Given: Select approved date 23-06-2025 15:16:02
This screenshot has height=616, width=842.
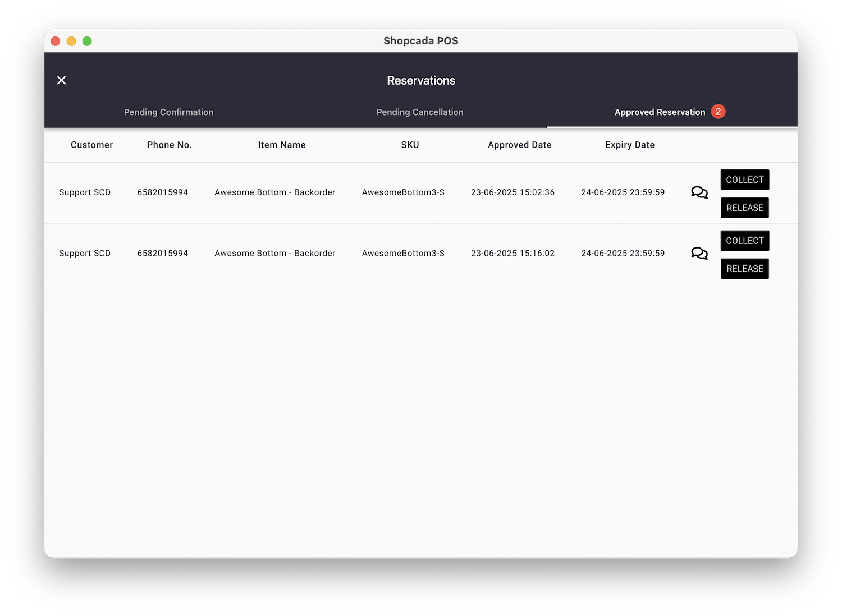Looking at the screenshot, I should tap(512, 254).
